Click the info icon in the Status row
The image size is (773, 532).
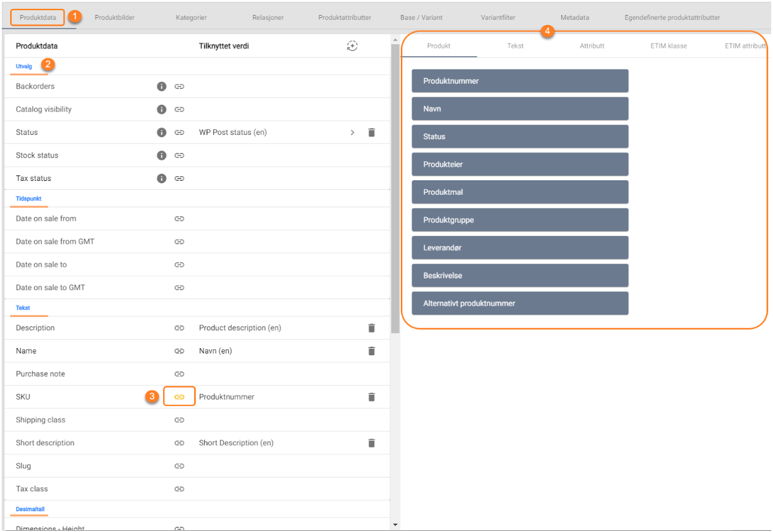point(161,132)
